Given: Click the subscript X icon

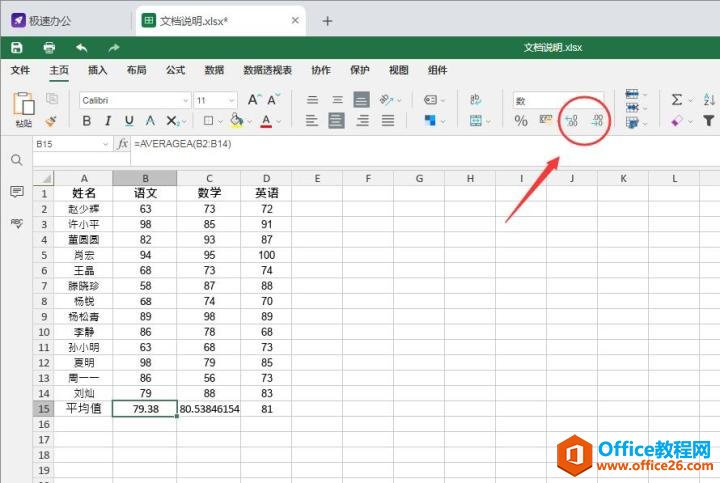Looking at the screenshot, I should (x=172, y=121).
